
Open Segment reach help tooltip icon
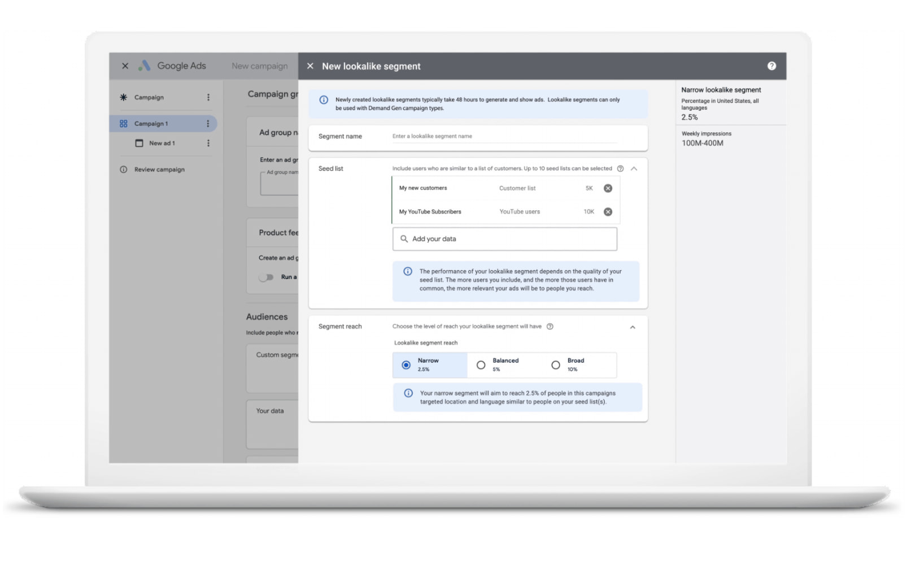[x=550, y=327]
